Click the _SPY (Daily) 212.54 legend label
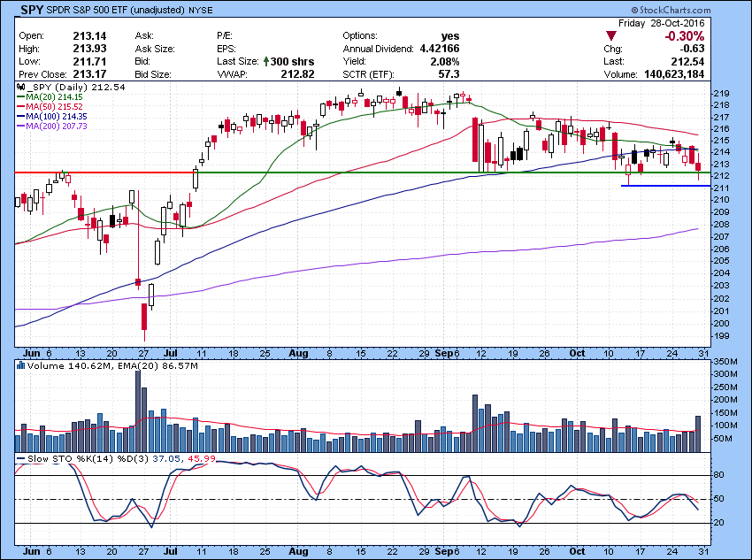 coord(76,88)
